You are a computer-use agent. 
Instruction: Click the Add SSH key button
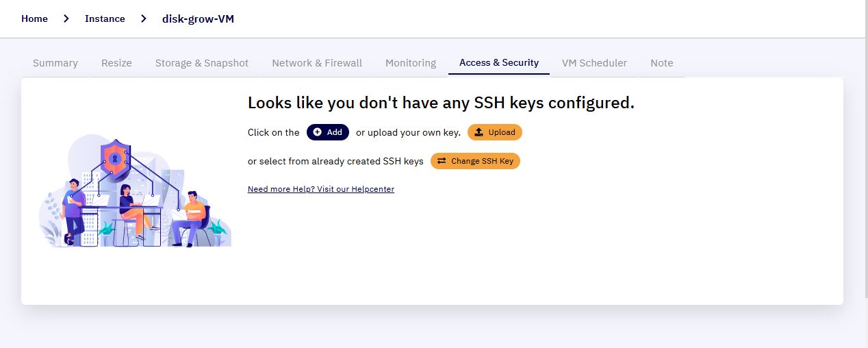coord(328,132)
